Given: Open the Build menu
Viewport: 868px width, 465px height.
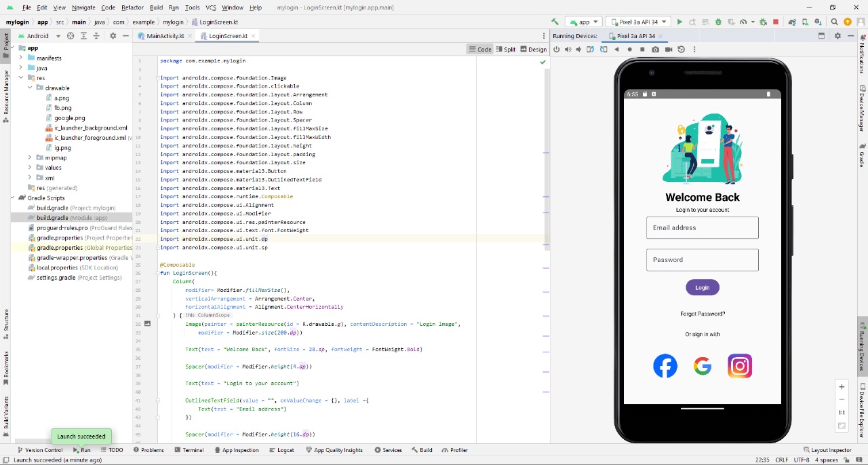Looking at the screenshot, I should [x=156, y=7].
